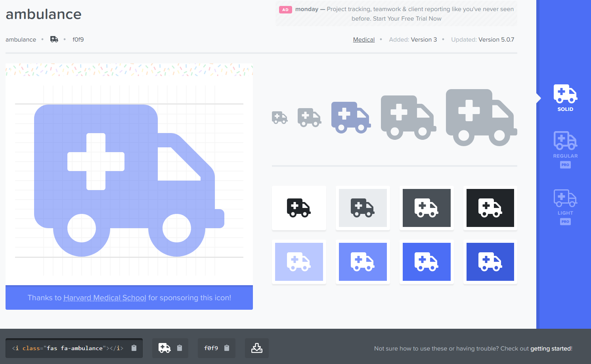Select the light lavender icon preview

[x=299, y=262]
